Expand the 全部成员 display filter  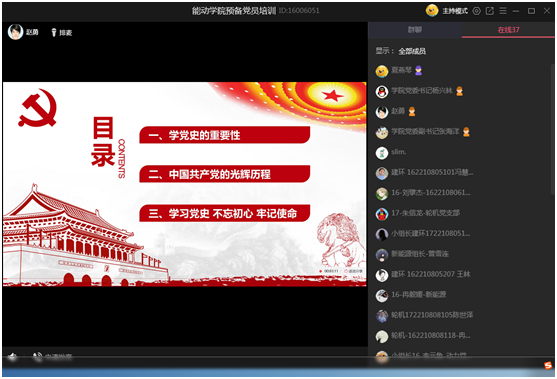[x=412, y=51]
